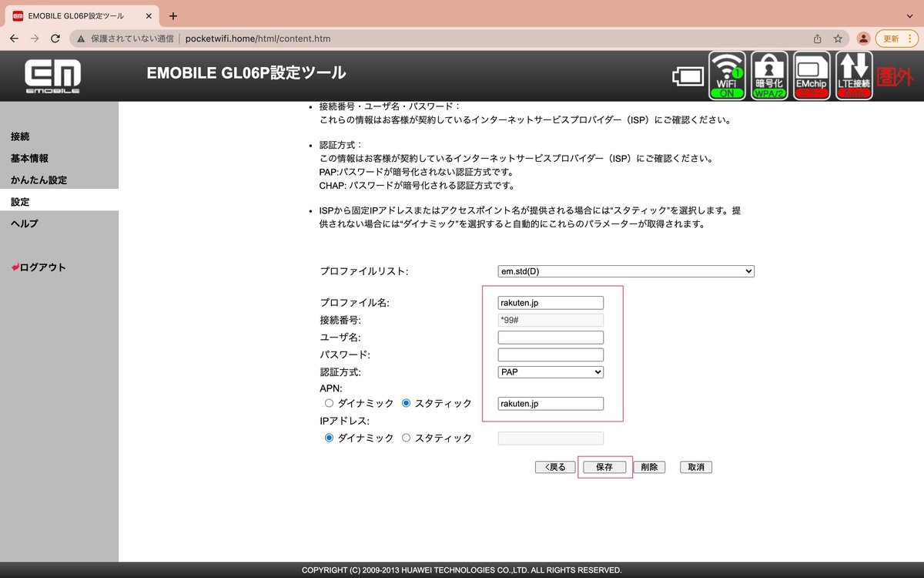Click the プロファイルリスト: label
Viewport: 924px width, 578px height.
(x=363, y=271)
